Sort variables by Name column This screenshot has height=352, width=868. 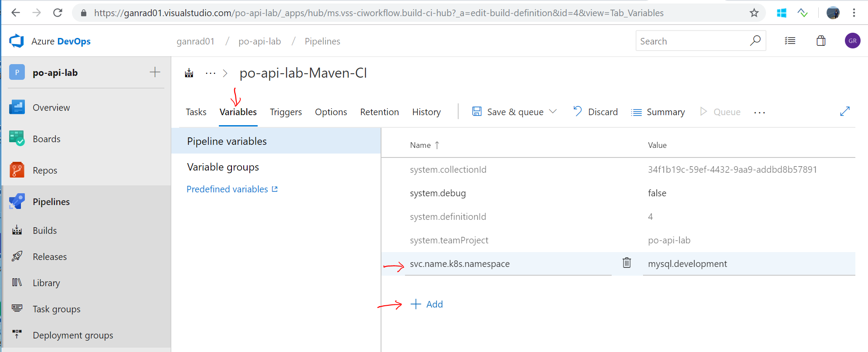point(425,145)
